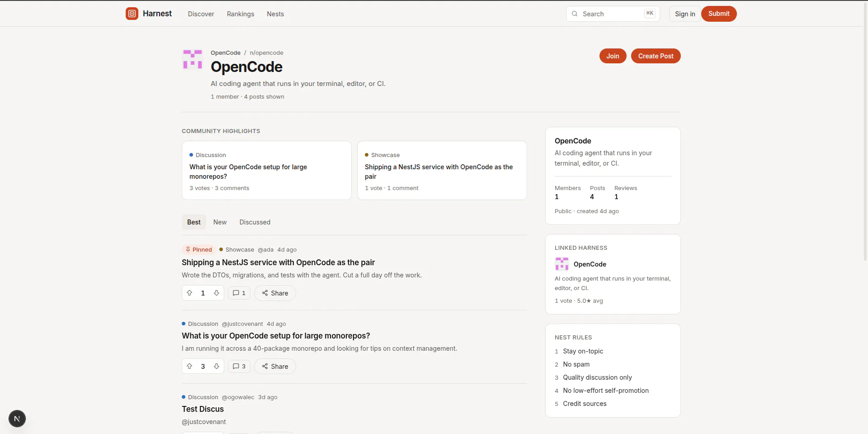
Task: Upvote the NestJS service post
Action: pyautogui.click(x=189, y=293)
